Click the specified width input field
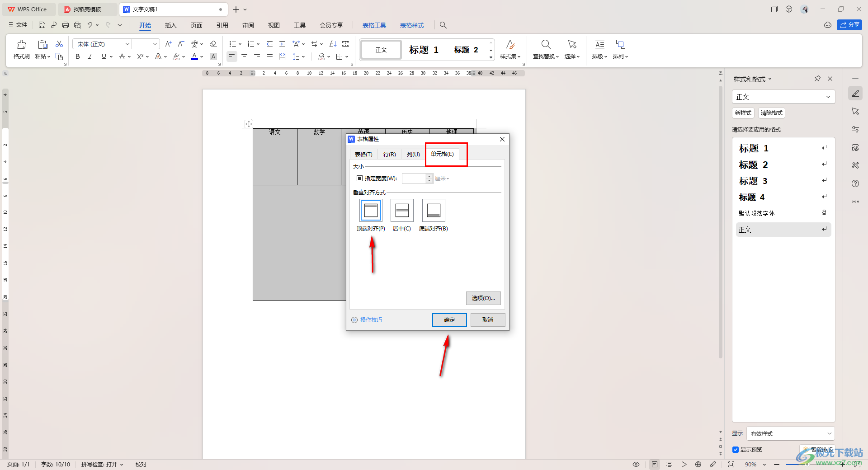Viewport: 868px width, 470px height. (414, 179)
